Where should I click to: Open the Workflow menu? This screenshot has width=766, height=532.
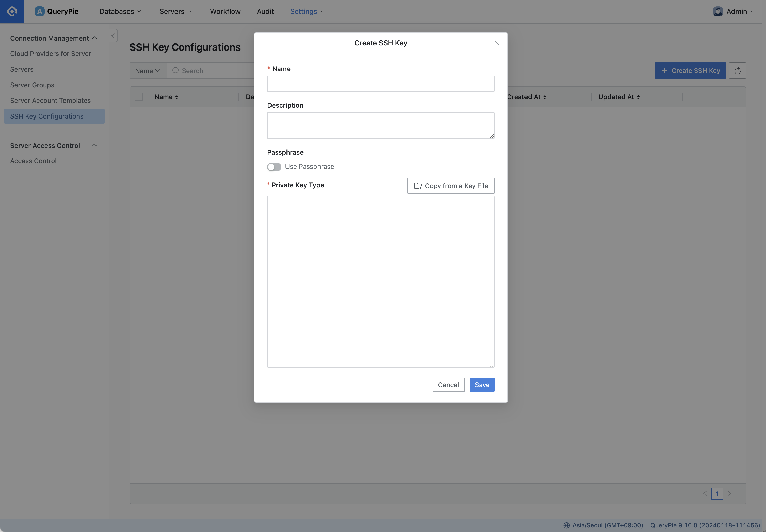point(225,11)
